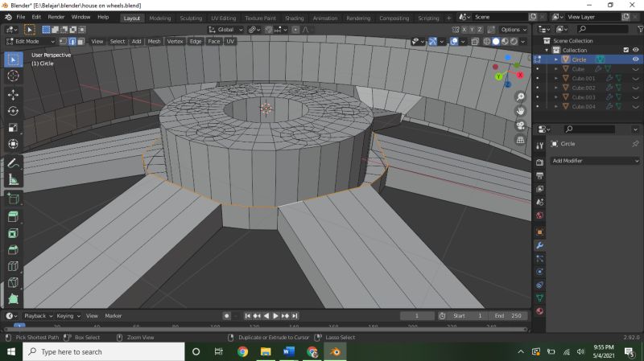Open the shading options dropdown arrow
The image size is (644, 361).
522,42
